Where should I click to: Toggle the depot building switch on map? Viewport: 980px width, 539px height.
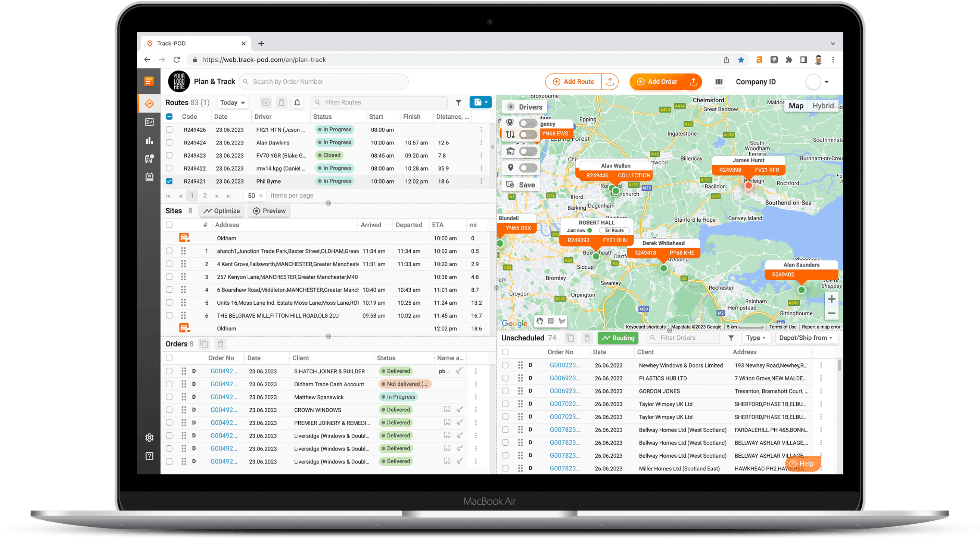click(x=528, y=152)
